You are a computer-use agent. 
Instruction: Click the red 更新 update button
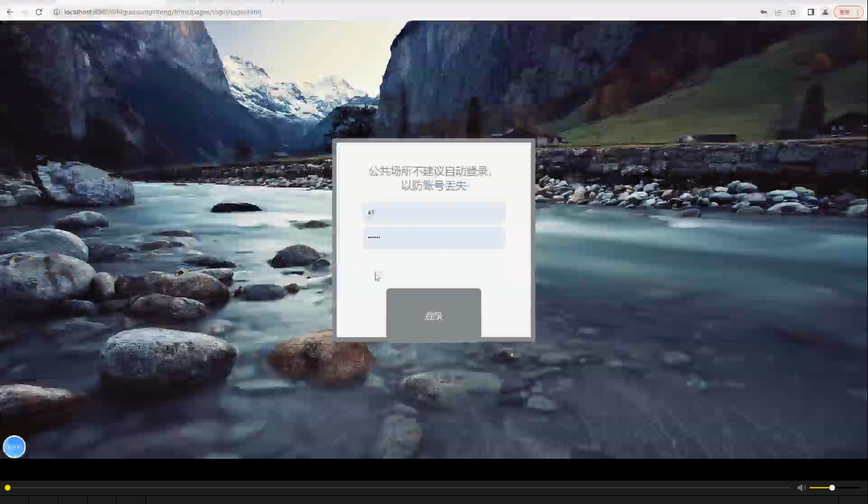pyautogui.click(x=844, y=12)
